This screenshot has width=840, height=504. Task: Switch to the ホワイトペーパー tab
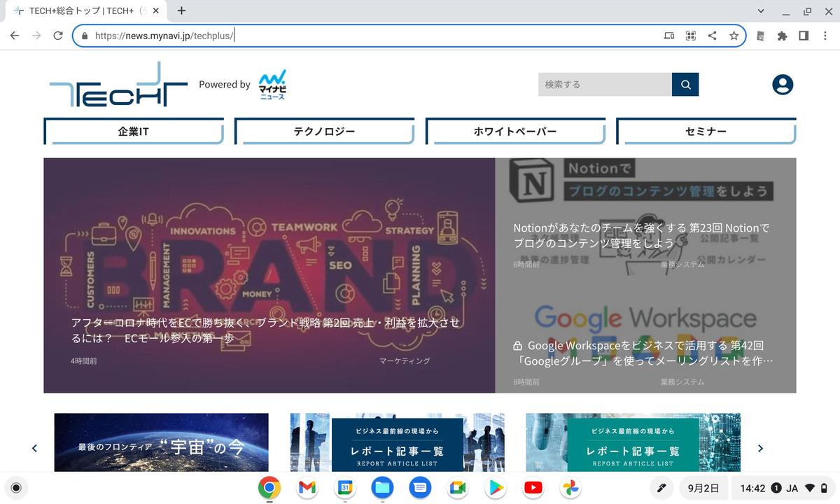pos(515,132)
